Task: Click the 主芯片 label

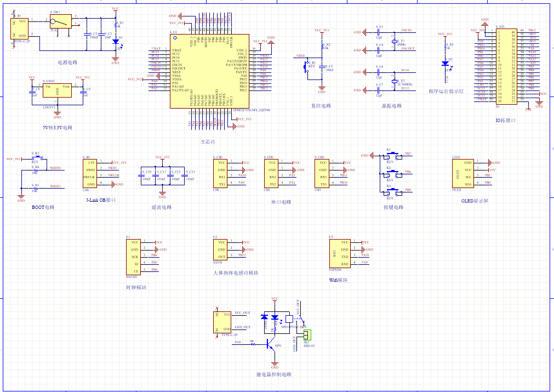Action: pos(208,142)
